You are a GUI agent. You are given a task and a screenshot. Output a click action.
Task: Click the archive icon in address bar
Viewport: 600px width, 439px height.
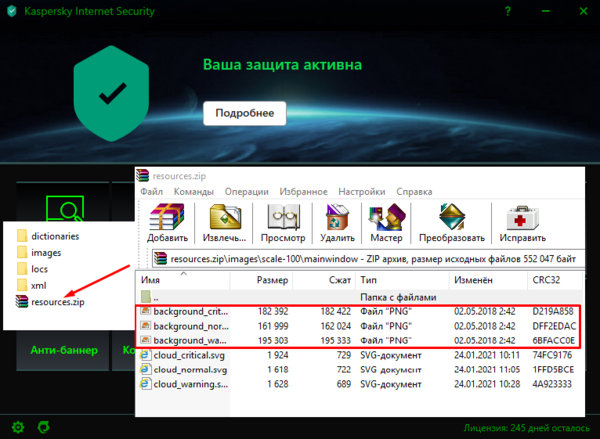pos(161,259)
